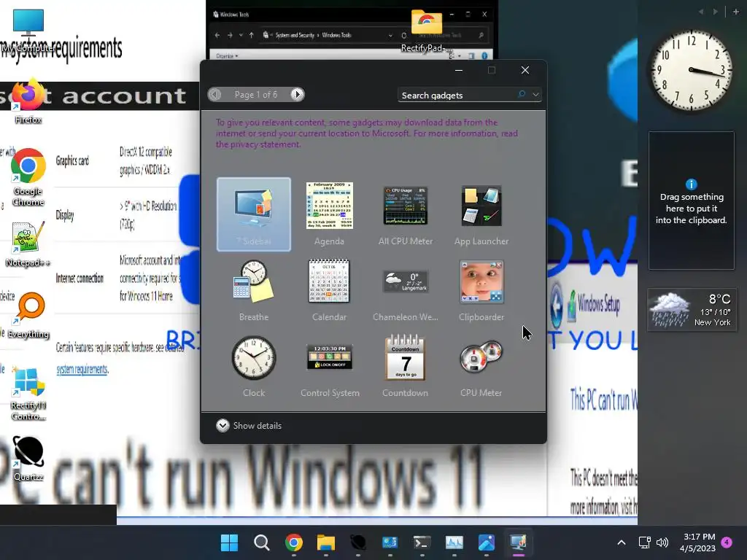Image resolution: width=747 pixels, height=560 pixels.
Task: Add a gadget with sidebar plus button
Action: coord(736,12)
